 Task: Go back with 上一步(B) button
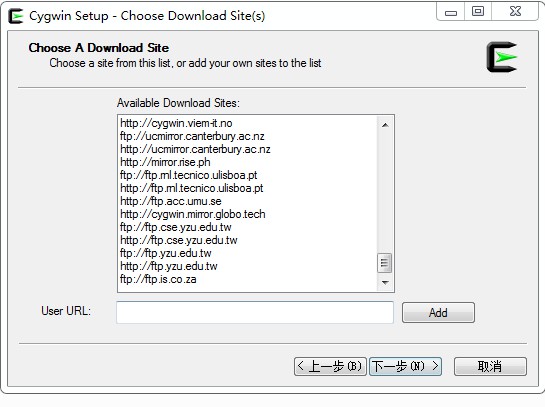coord(330,366)
